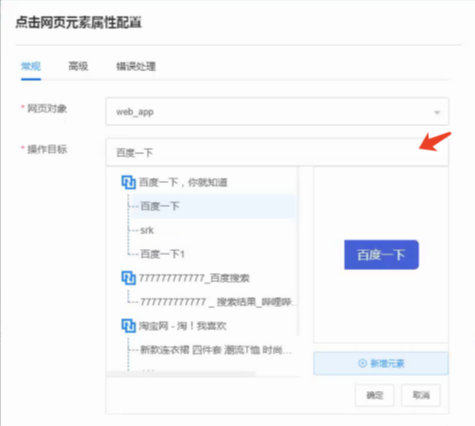The image size is (475, 426).
Task: Select the 新款连衣裙 四件套 tree item
Action: click(216, 350)
